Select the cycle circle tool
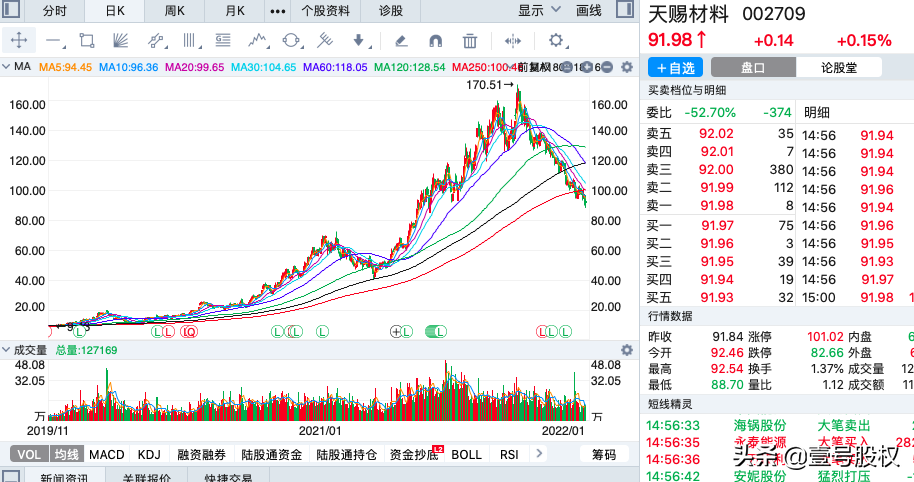 tap(291, 40)
